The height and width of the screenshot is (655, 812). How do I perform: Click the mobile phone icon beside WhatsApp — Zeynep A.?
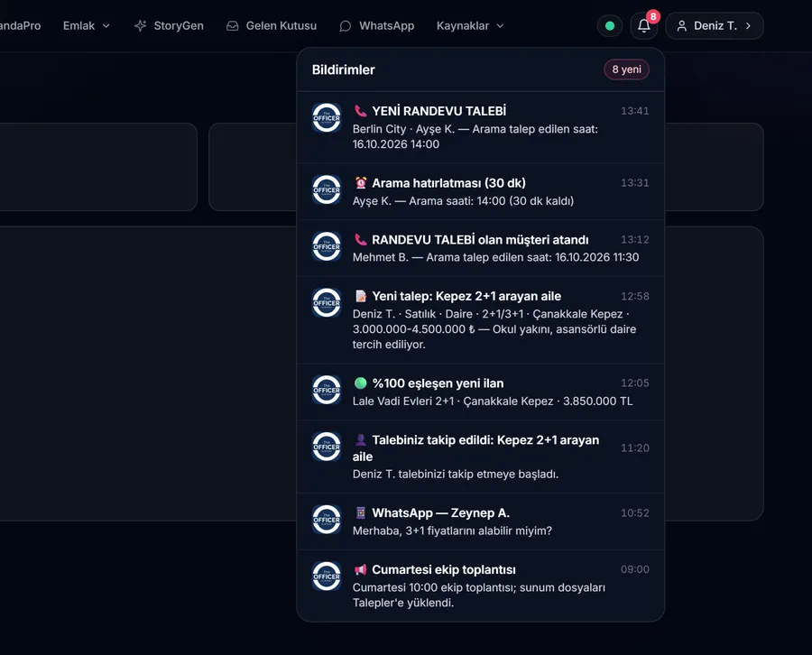pyautogui.click(x=360, y=513)
